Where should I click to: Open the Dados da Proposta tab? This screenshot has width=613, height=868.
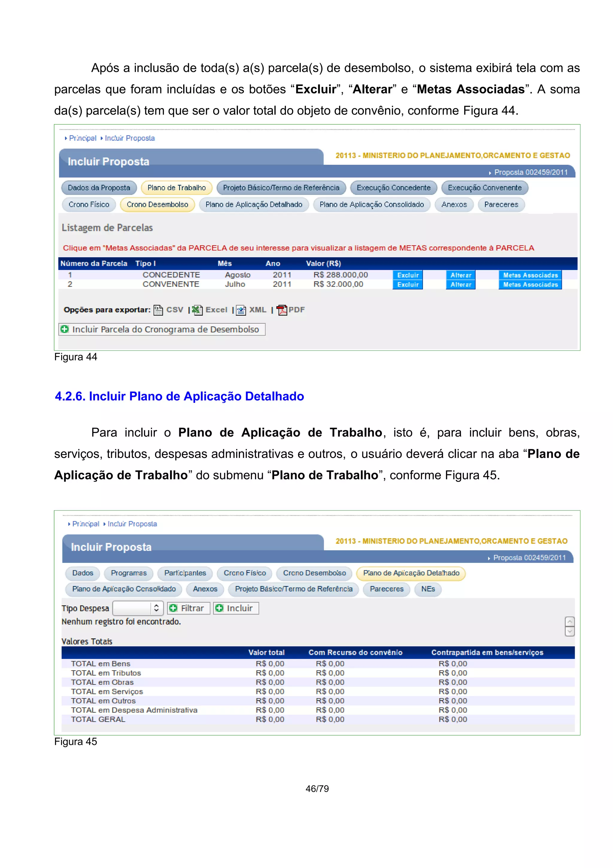pos(99,188)
